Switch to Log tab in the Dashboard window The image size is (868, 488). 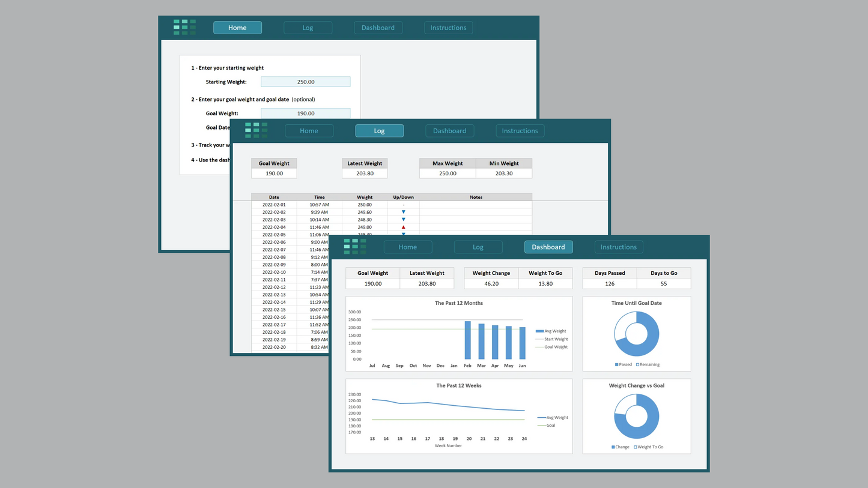(x=478, y=247)
